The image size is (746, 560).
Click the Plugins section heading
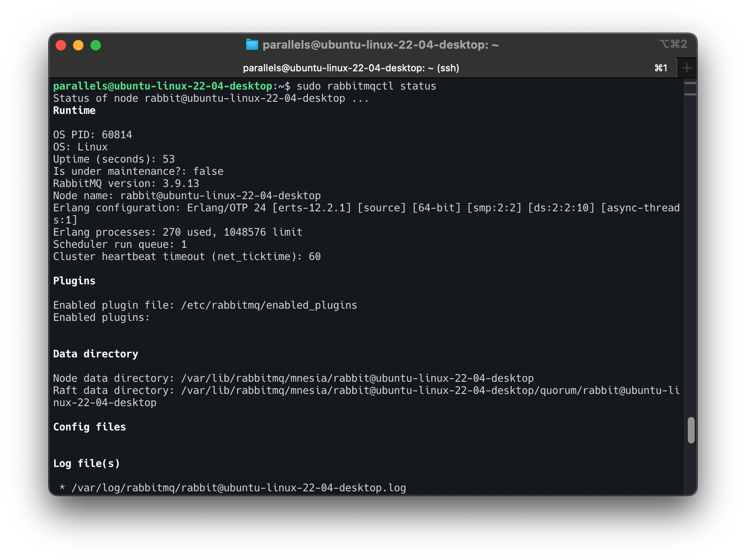tap(74, 280)
